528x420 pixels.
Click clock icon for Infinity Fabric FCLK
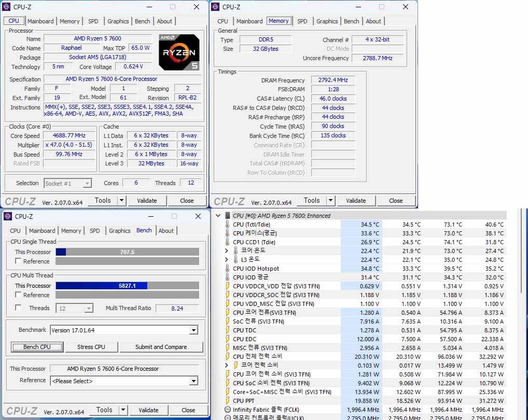[228, 410]
